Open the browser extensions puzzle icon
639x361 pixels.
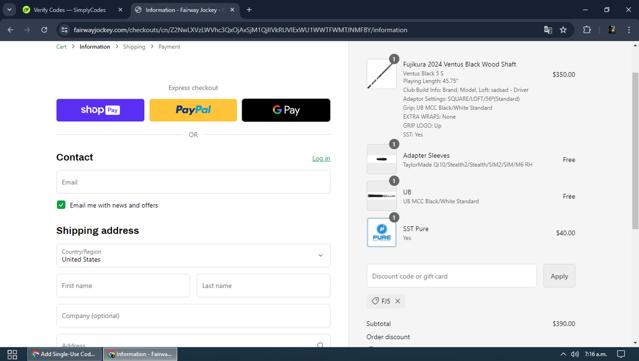[586, 29]
